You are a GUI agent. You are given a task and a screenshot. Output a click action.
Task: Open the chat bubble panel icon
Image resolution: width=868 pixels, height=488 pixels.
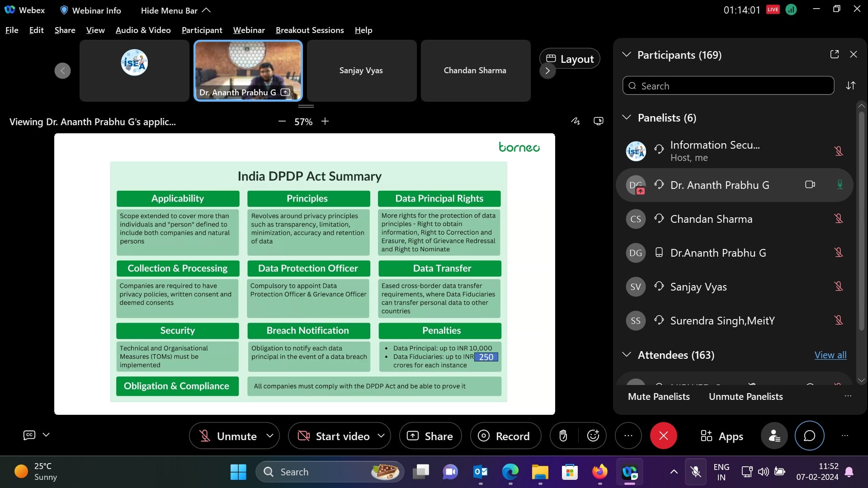coord(809,436)
